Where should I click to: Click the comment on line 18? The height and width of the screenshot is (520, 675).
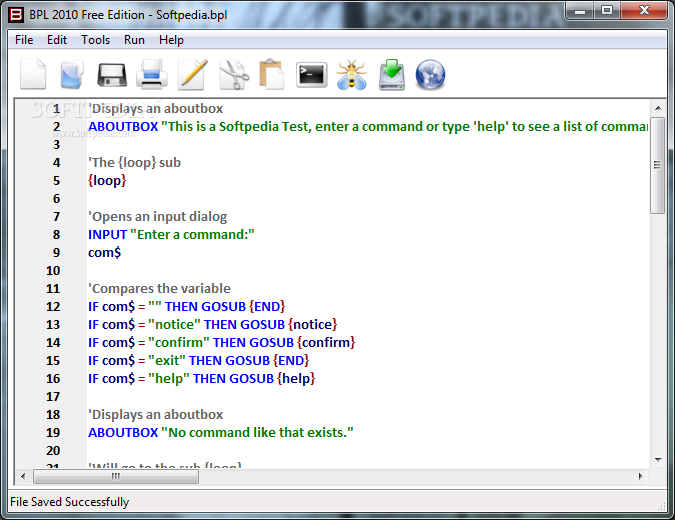click(x=155, y=415)
